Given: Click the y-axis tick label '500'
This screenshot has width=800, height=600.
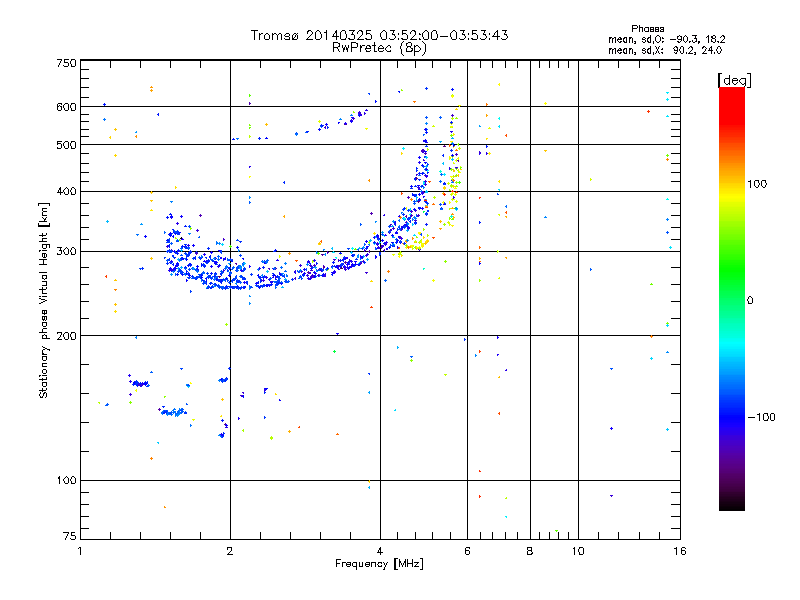Looking at the screenshot, I should click(x=66, y=145).
